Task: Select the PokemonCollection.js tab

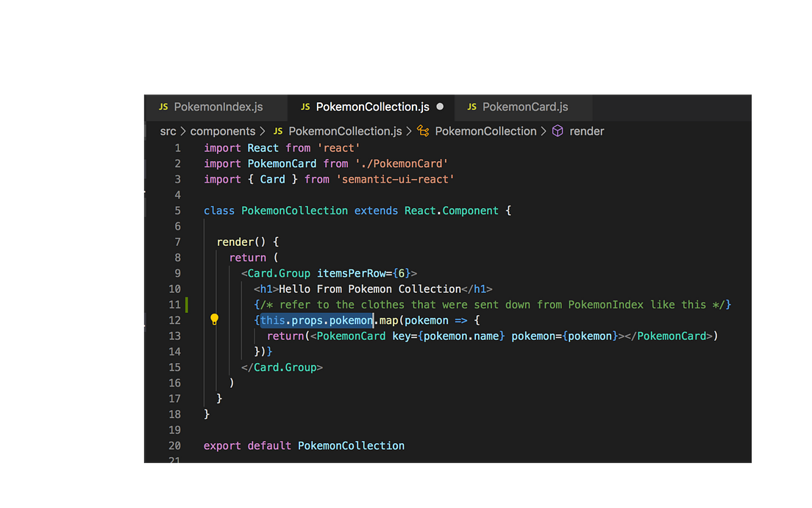Action: pos(371,107)
